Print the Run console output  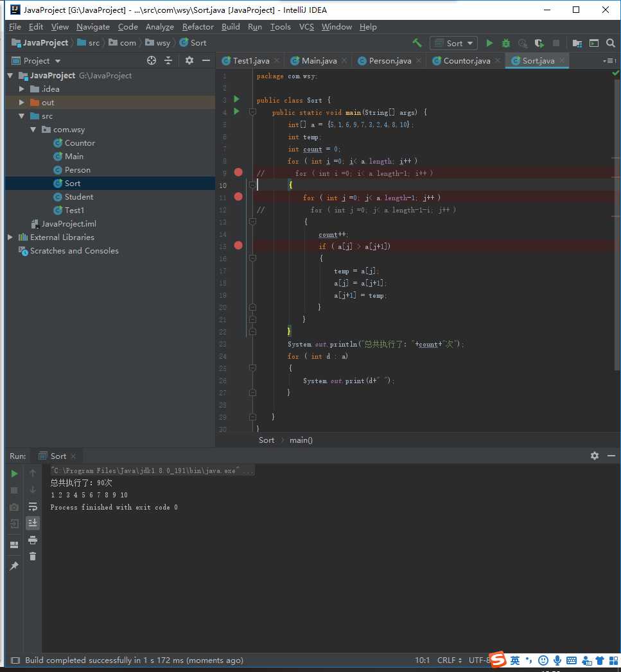point(33,540)
